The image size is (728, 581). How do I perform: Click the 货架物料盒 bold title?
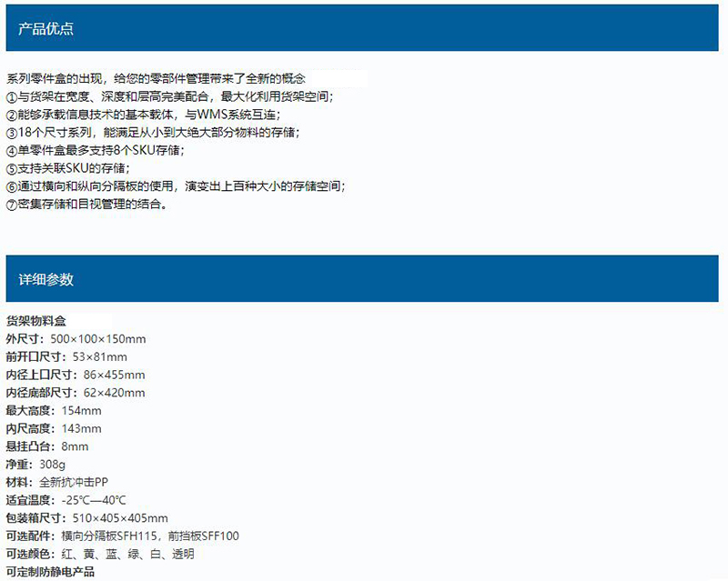click(35, 321)
